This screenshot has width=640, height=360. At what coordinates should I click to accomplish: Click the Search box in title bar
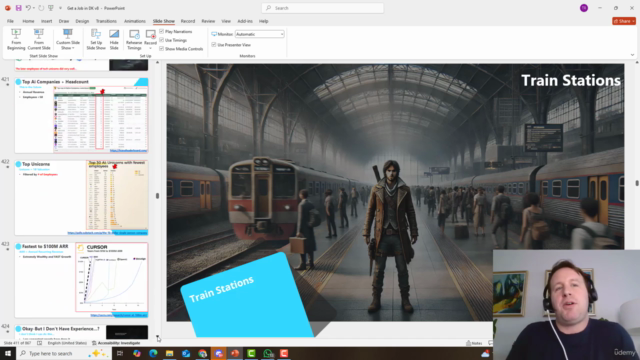(322, 8)
